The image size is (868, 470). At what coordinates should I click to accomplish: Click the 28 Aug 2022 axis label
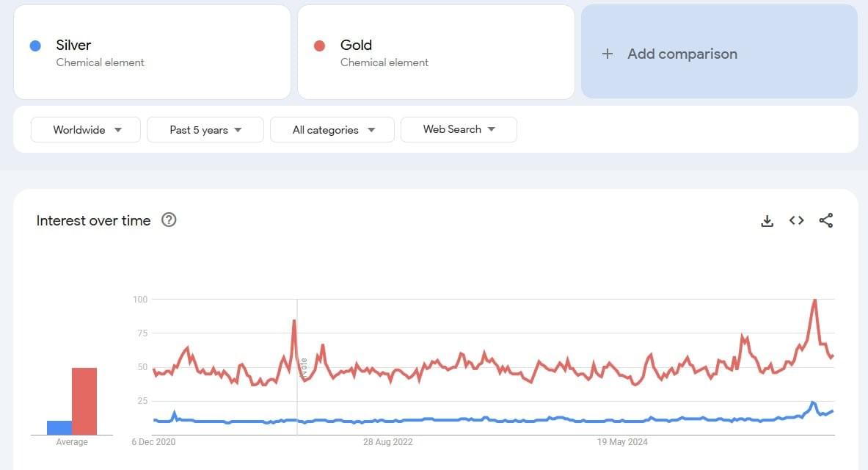coord(388,442)
